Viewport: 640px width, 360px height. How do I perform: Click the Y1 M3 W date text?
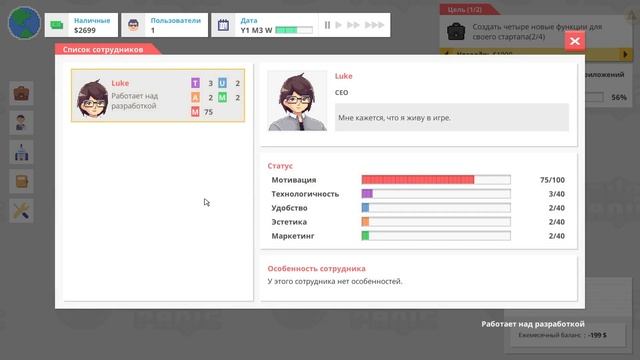pos(256,30)
